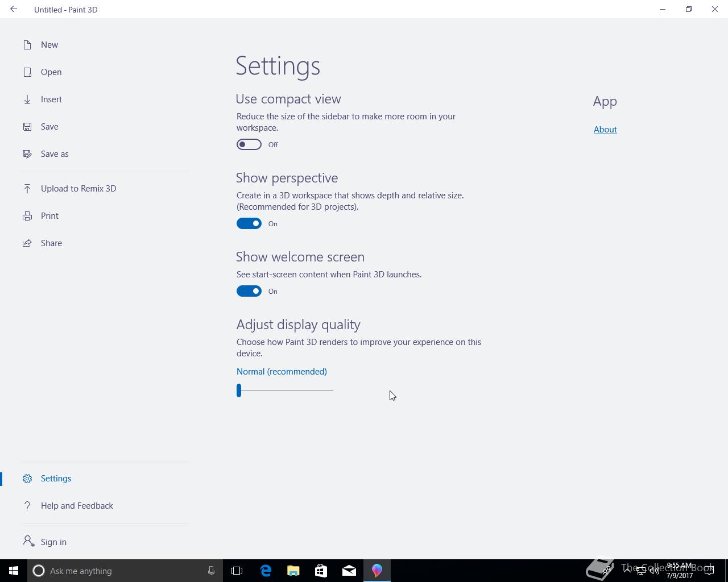Viewport: 728px width, 582px height.
Task: Disable Show welcome screen toggle
Action: [x=249, y=291]
